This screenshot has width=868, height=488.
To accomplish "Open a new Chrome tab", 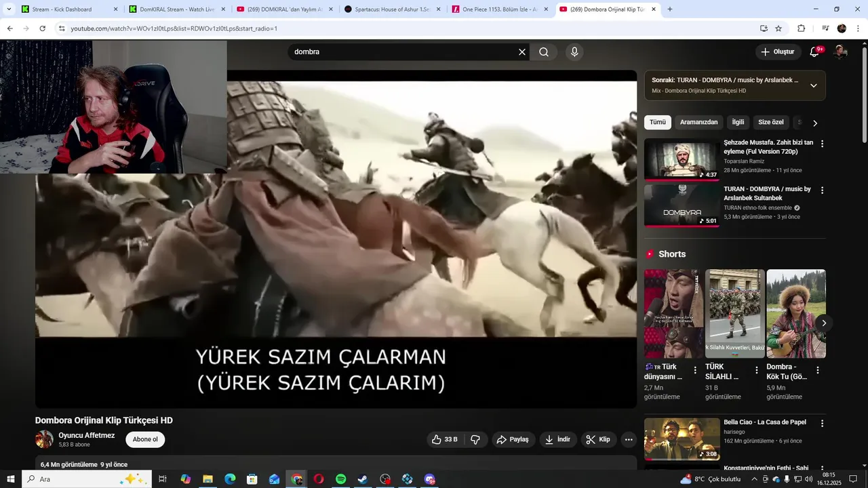I will click(670, 9).
